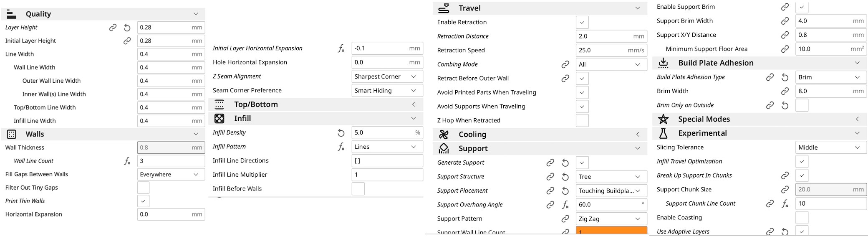Image resolution: width=868 pixels, height=239 pixels.
Task: Toggle Z Hop When Retracted checkbox
Action: 582,120
